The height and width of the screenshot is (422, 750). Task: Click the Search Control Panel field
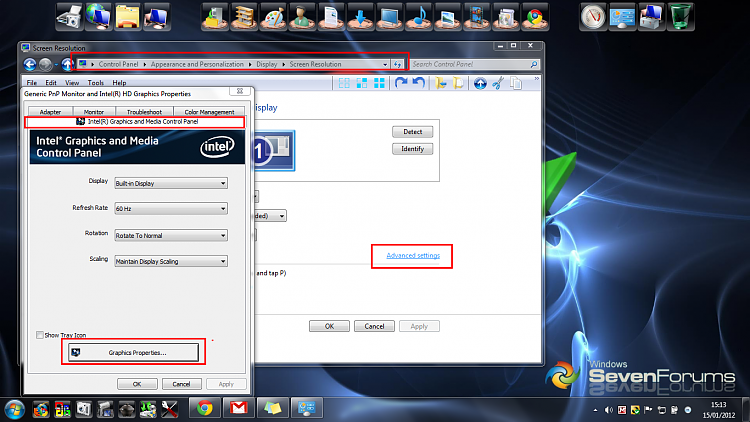click(x=475, y=64)
